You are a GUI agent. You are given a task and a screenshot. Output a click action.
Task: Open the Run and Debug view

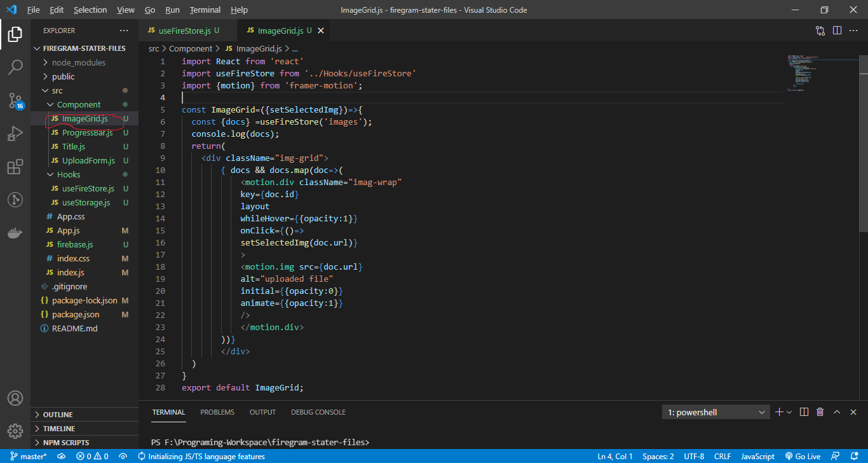click(15, 134)
